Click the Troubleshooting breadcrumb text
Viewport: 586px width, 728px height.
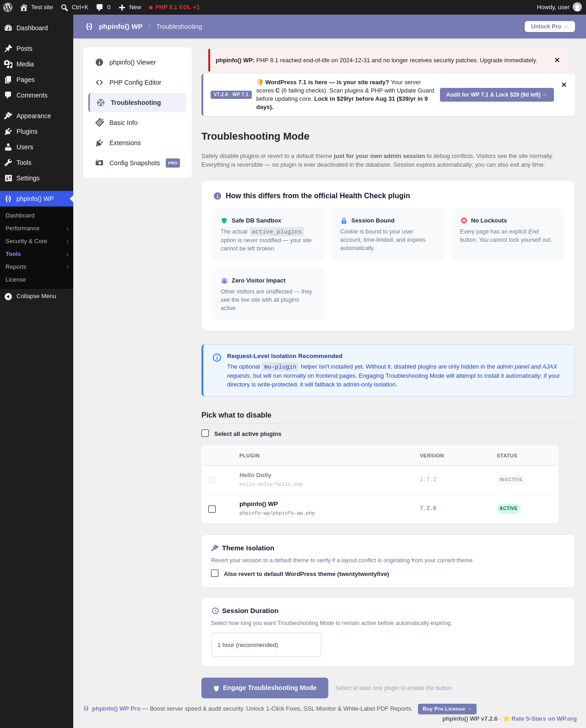click(179, 27)
